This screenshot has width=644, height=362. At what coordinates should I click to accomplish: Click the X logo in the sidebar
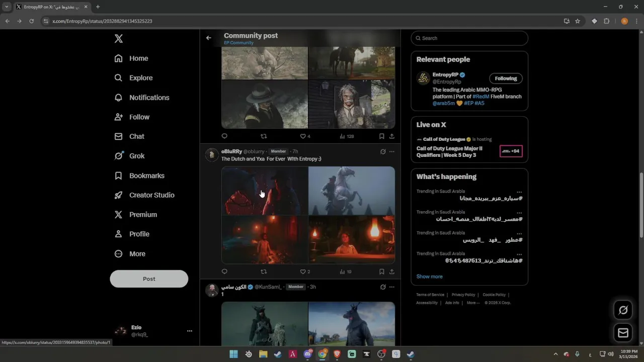118,39
